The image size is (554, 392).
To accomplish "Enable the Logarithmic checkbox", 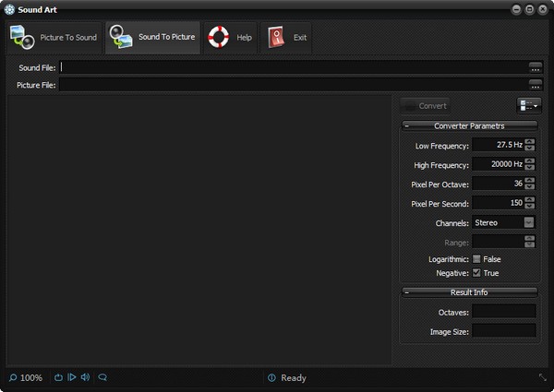I will click(476, 259).
